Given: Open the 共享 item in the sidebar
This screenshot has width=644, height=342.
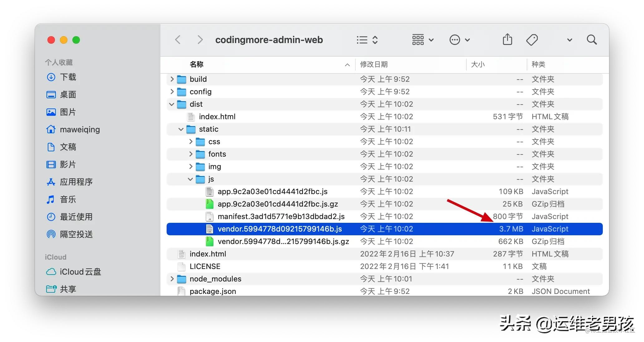Looking at the screenshot, I should pyautogui.click(x=51, y=289).
